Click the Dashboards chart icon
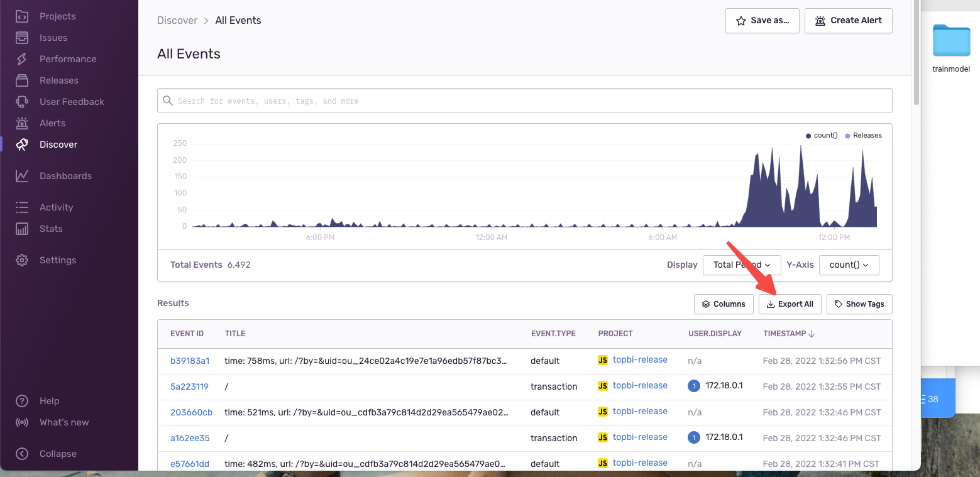 point(22,176)
